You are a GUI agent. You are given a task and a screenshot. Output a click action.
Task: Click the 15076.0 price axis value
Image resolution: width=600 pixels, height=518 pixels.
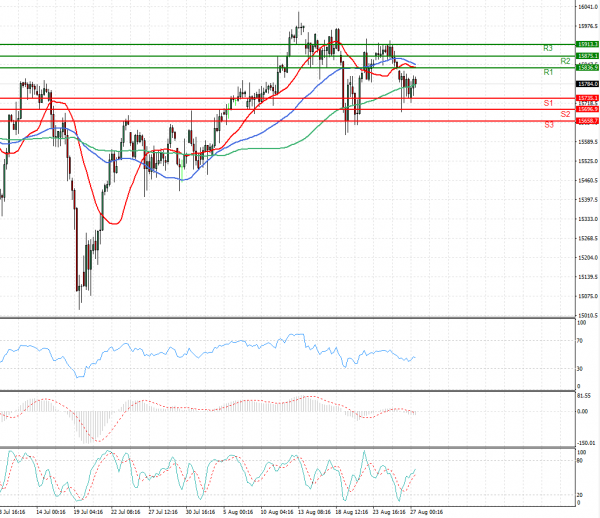588,296
